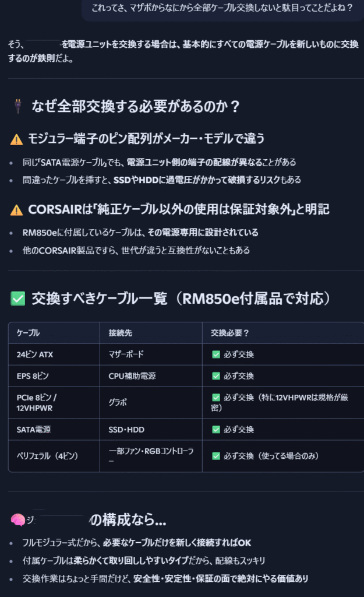364x597 pixels.
Task: Click warning icon next to モジュラー端子のピン配列
Action: click(17, 139)
